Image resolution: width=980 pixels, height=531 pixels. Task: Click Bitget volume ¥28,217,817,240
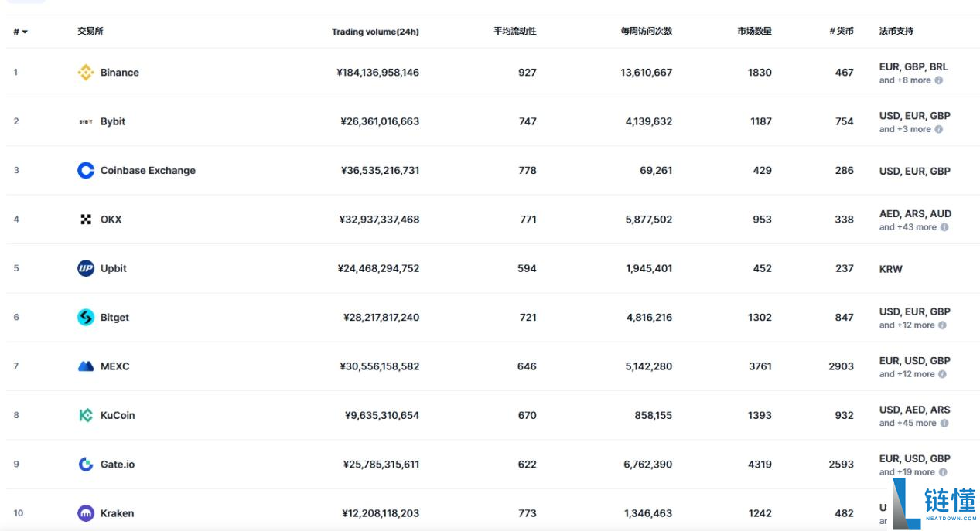point(381,317)
